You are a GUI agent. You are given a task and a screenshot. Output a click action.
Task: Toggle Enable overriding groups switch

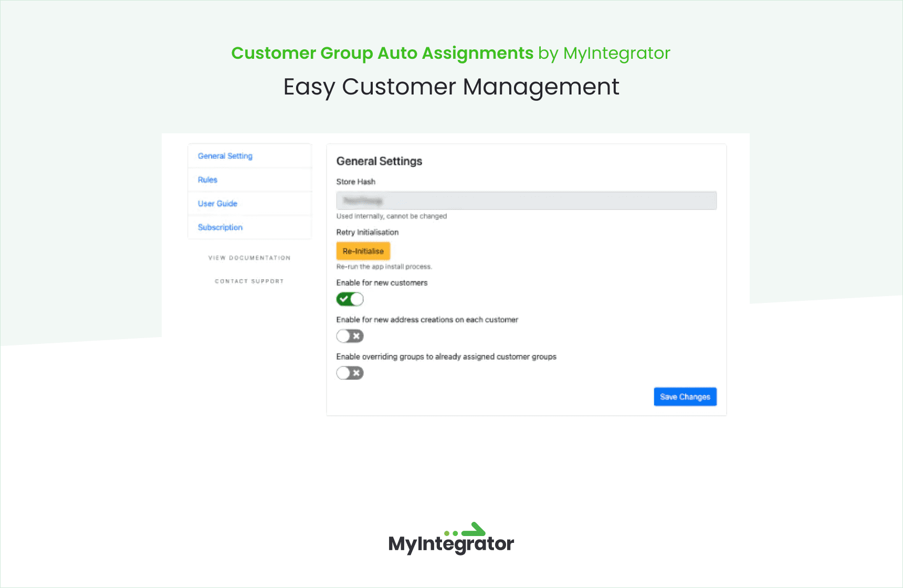[350, 373]
